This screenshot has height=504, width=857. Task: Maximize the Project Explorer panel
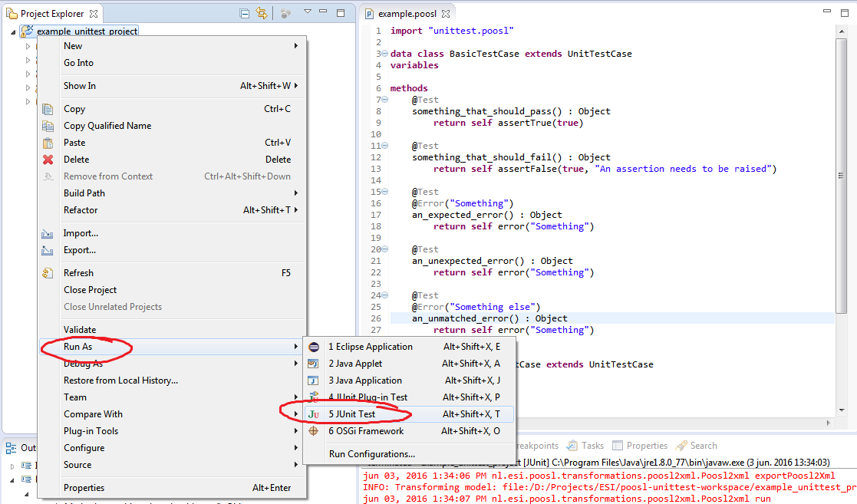341,12
